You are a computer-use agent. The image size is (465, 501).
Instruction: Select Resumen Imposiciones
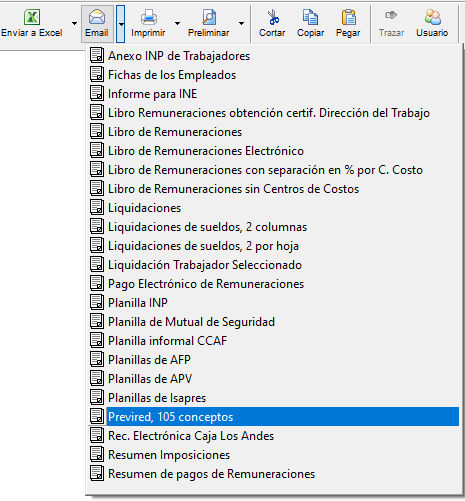coord(273,455)
